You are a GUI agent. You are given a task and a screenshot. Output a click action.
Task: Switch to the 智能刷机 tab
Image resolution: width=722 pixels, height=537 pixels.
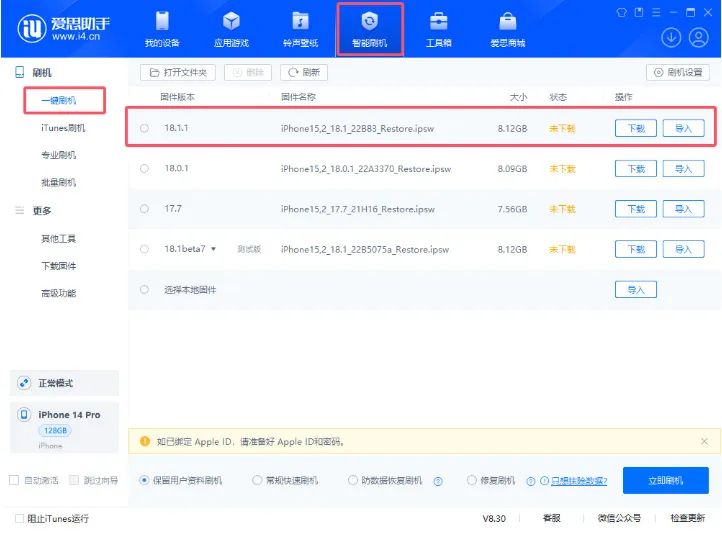[x=370, y=28]
